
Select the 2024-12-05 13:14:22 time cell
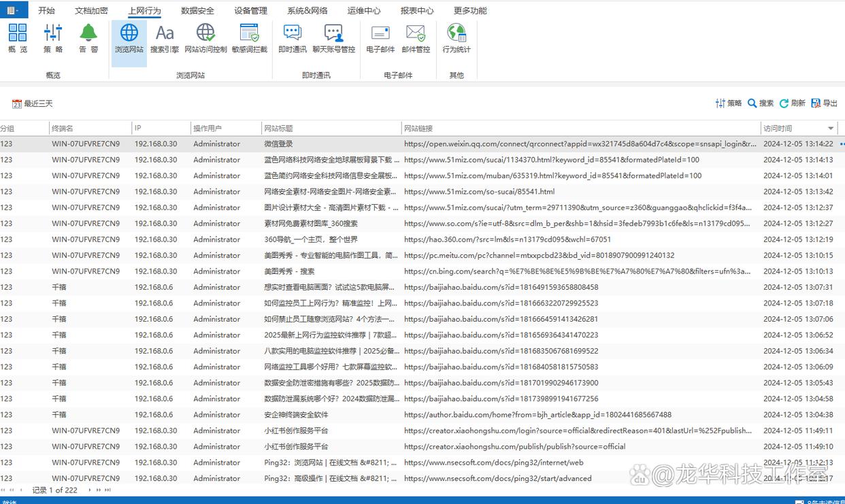click(798, 144)
